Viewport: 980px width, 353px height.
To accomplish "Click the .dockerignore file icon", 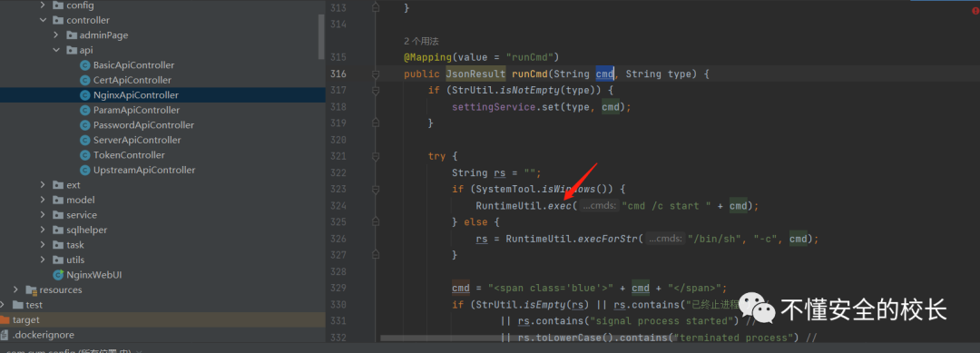I will tap(5, 335).
